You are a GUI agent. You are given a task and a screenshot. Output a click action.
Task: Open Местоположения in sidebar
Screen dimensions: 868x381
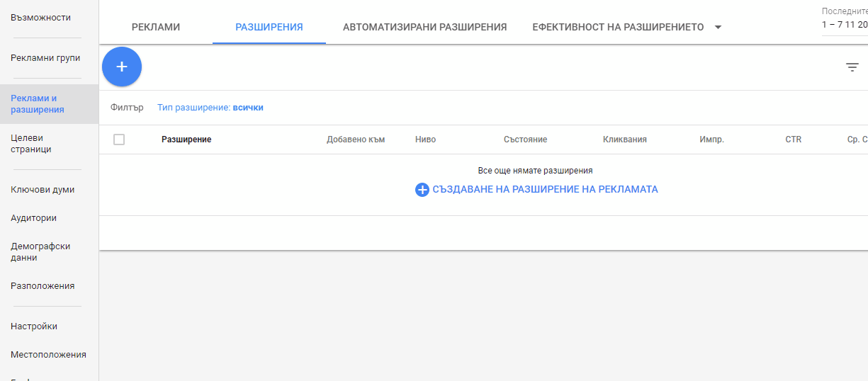(x=48, y=355)
